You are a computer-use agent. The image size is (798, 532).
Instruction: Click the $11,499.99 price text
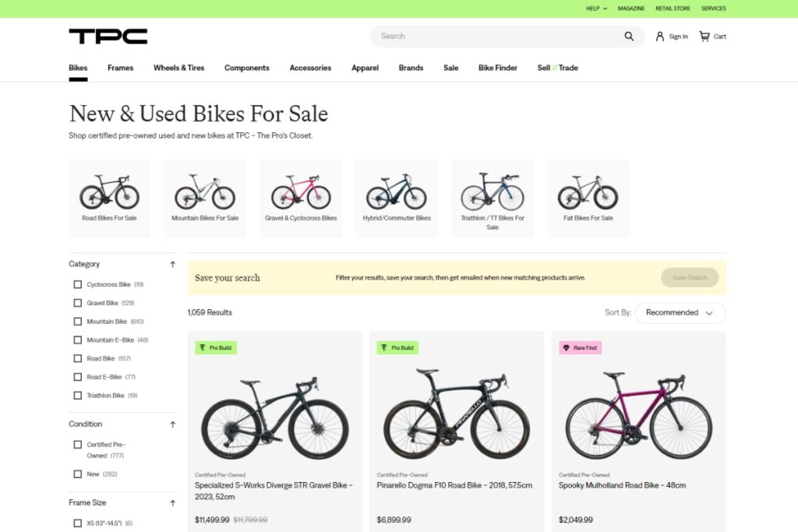[x=212, y=520]
